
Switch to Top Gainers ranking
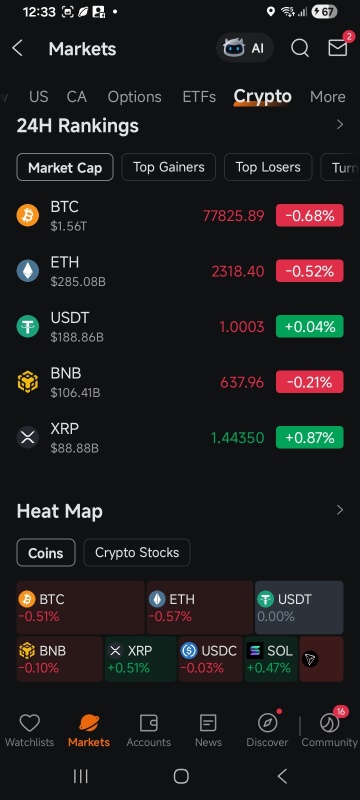pyautogui.click(x=169, y=167)
